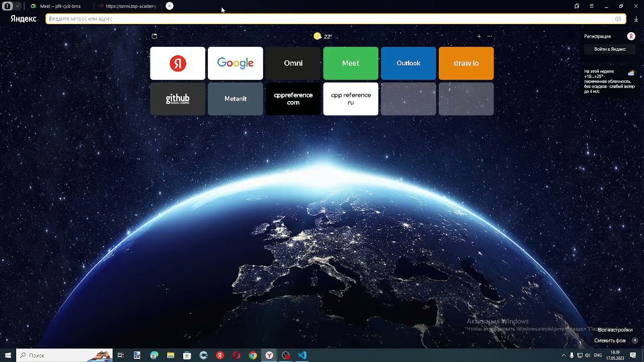644x362 pixels.
Task: Open Opera from the taskbar
Action: click(x=236, y=355)
